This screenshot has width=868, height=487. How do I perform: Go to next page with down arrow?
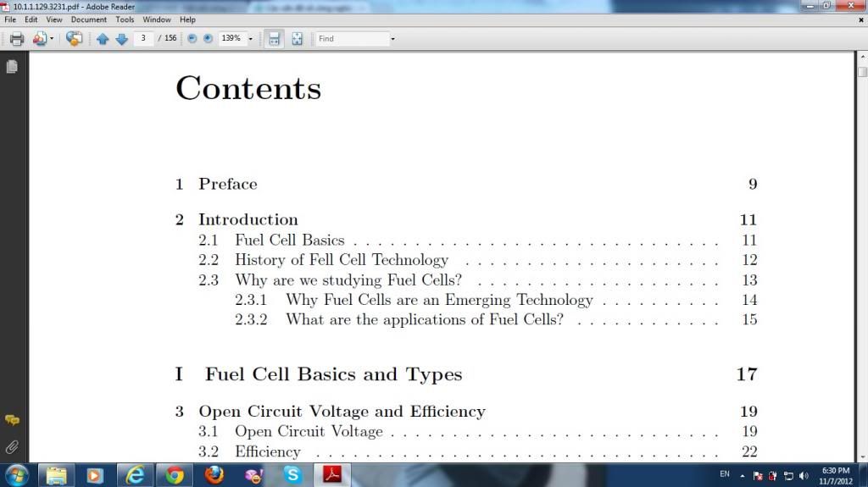[x=121, y=39]
